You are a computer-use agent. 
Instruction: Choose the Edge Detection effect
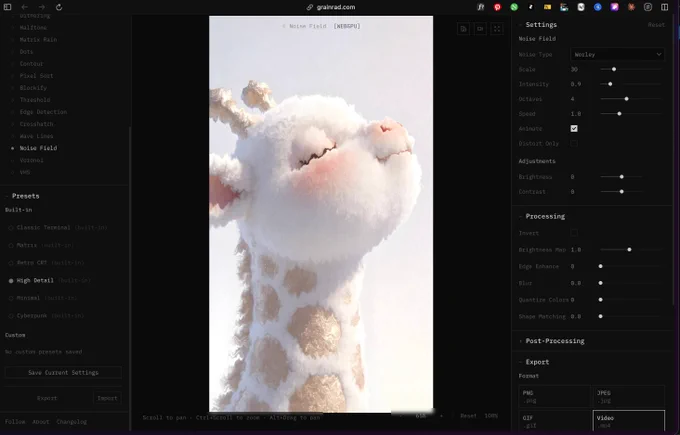pos(43,112)
